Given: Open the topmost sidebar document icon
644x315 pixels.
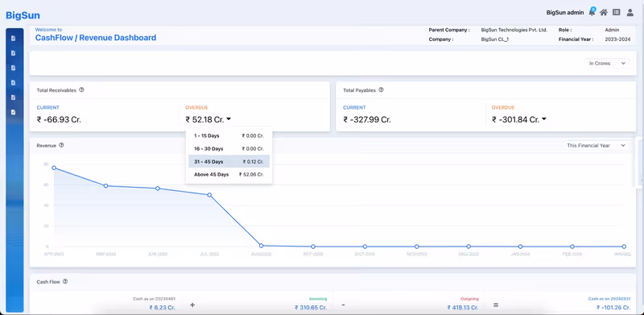Looking at the screenshot, I should 13,38.
